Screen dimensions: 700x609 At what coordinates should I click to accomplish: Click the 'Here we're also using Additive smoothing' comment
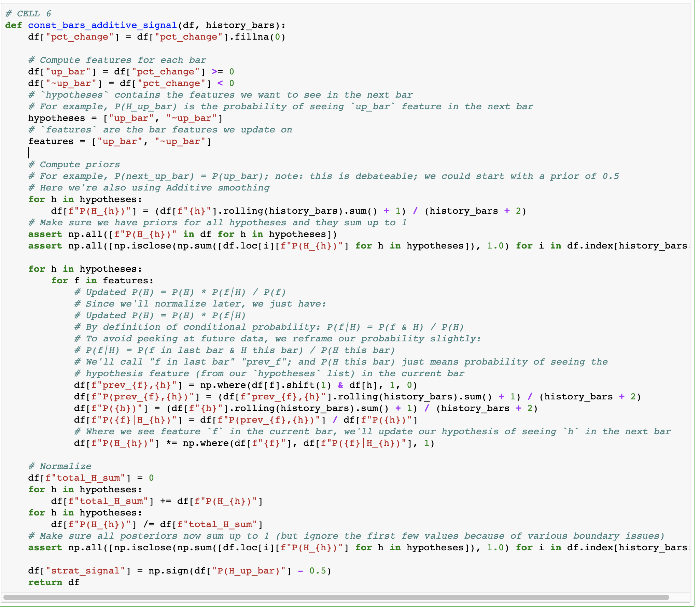click(x=149, y=188)
